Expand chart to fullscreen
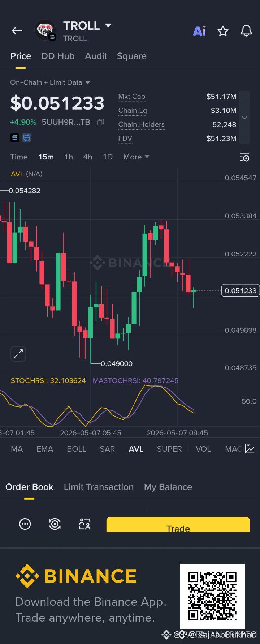The height and width of the screenshot is (644, 260). pyautogui.click(x=18, y=354)
